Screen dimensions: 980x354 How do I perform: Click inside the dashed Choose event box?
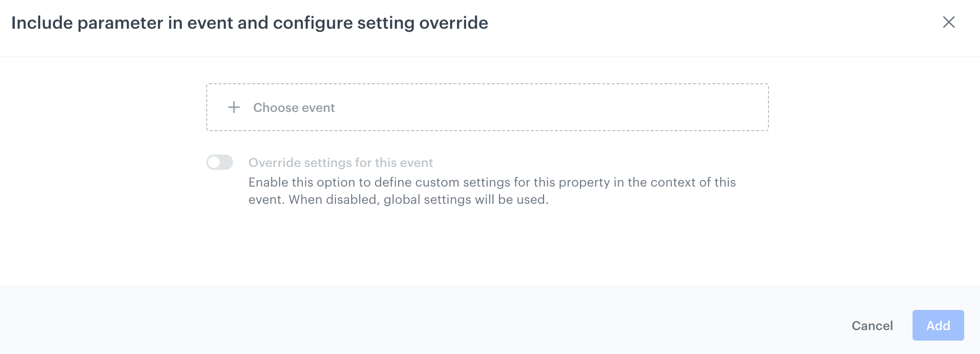487,107
